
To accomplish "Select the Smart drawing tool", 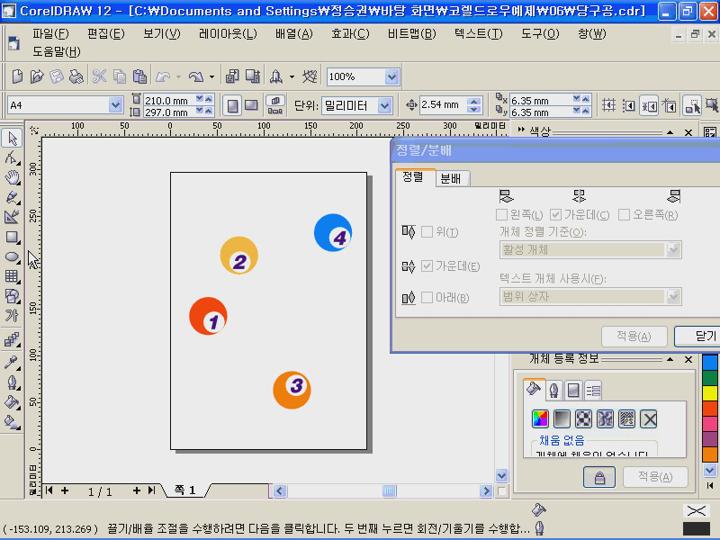I will [x=12, y=217].
